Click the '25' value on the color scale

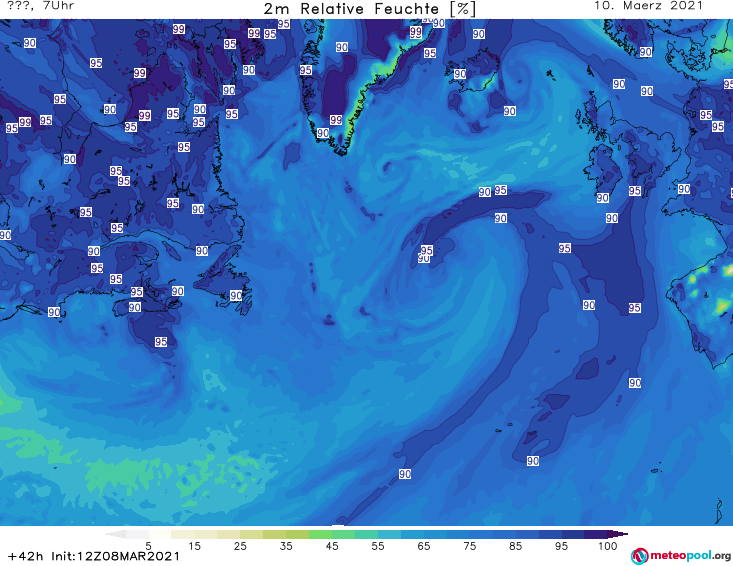(x=240, y=546)
